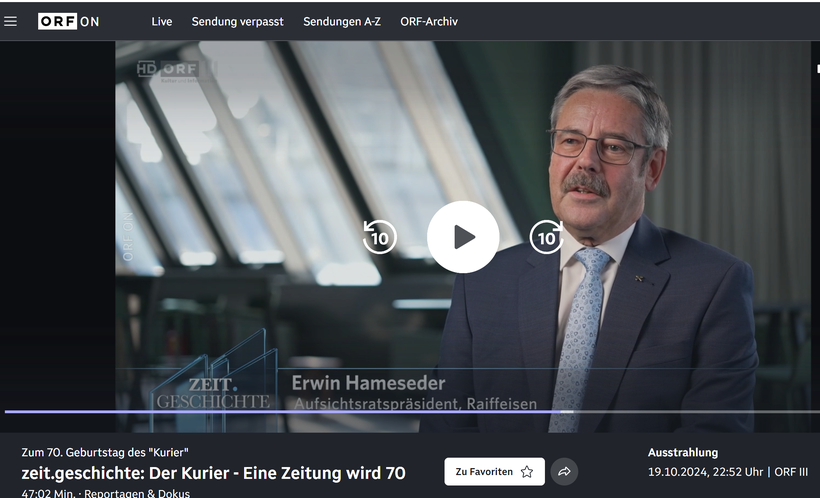
Task: Open the Sendungen A-Z listing
Action: 342,21
